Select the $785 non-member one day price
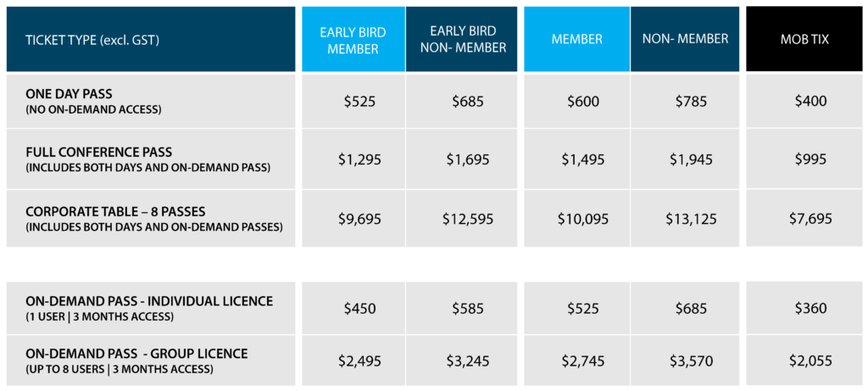868x391 pixels. (x=691, y=101)
